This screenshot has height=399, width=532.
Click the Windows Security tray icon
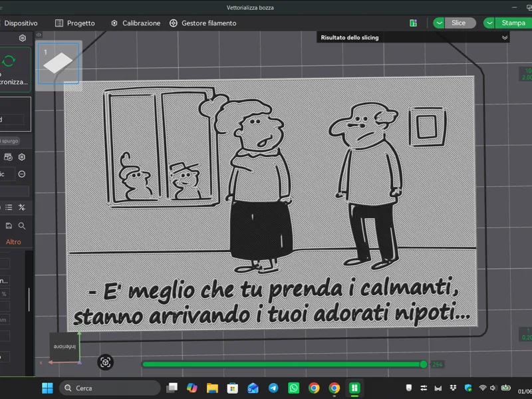click(468, 388)
